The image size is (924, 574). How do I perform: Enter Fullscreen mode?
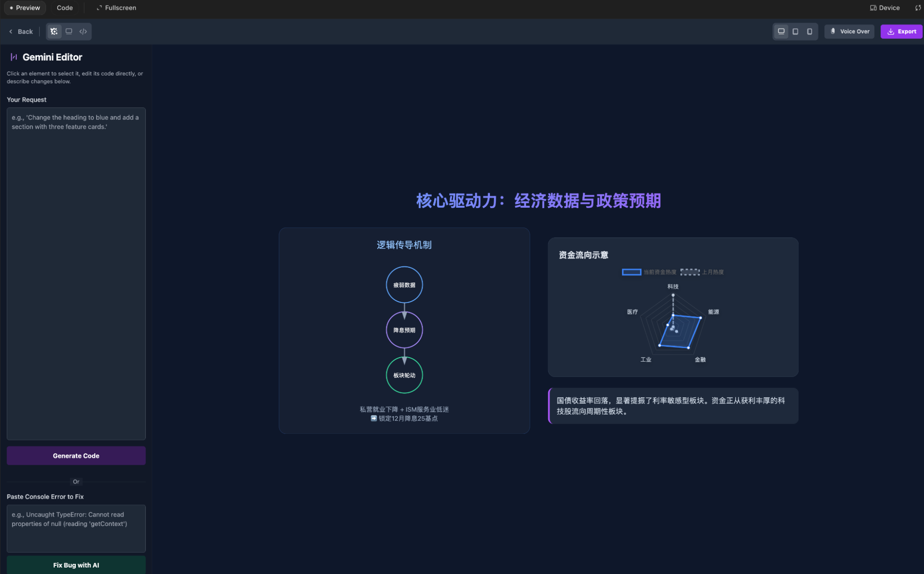coord(116,8)
